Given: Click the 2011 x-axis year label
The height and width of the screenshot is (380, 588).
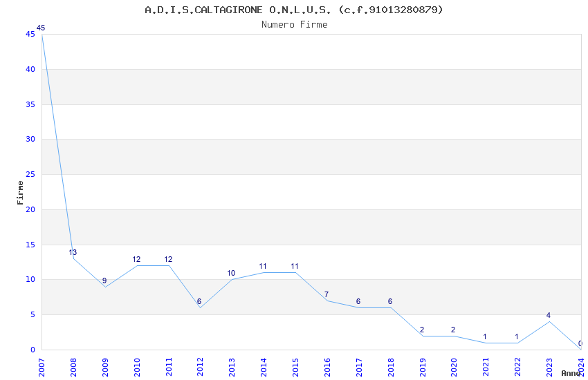Looking at the screenshot, I should pos(169,367).
